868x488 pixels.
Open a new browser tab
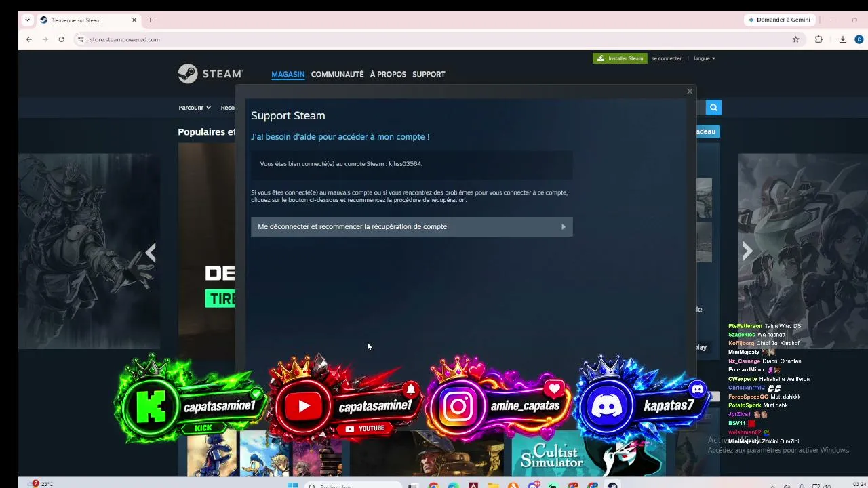click(151, 20)
